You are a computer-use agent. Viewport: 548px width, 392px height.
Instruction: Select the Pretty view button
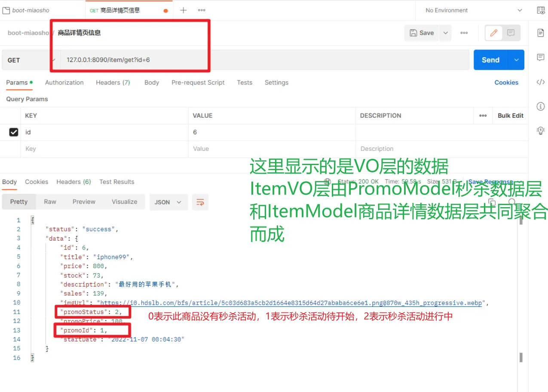[x=19, y=202]
